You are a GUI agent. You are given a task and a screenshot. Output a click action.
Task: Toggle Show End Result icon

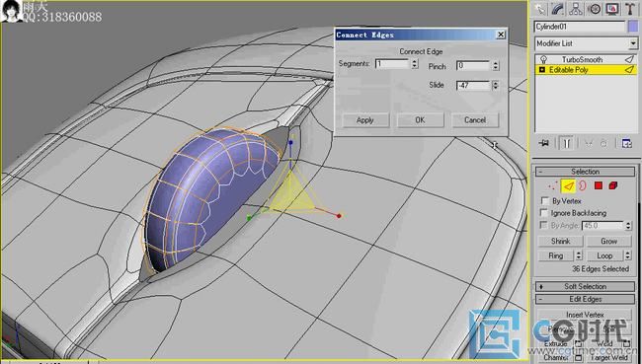(567, 143)
